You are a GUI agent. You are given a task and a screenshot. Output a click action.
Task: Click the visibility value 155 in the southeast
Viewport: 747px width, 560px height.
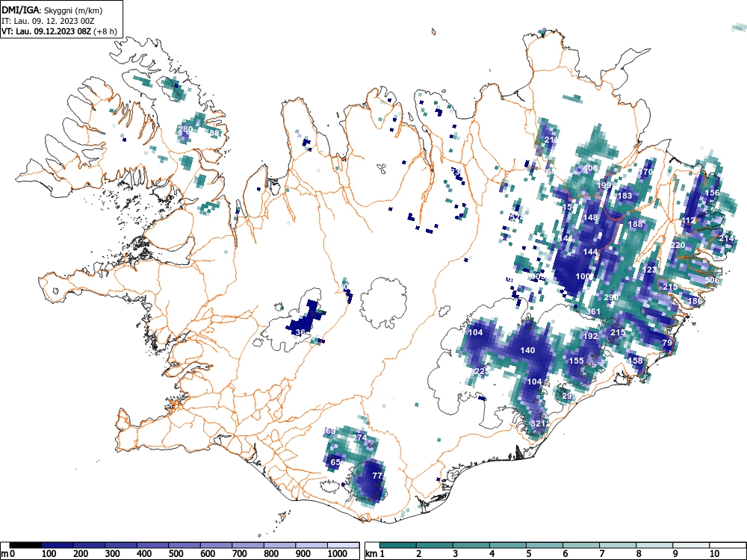(576, 361)
